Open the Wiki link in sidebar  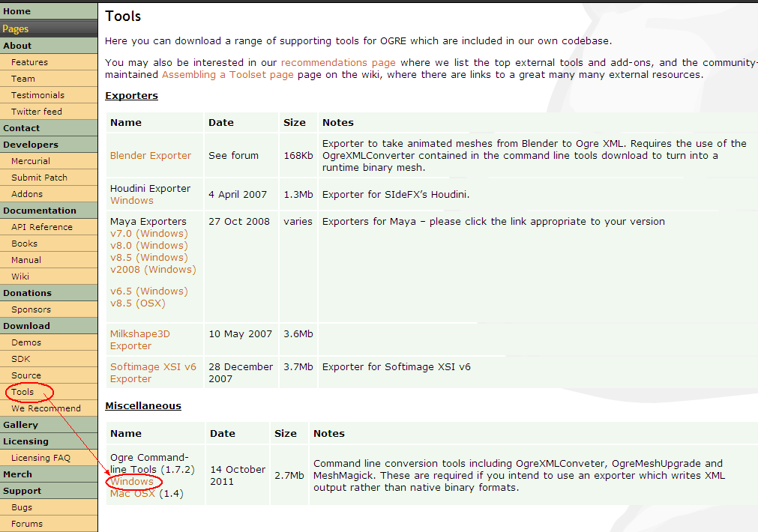point(48,276)
